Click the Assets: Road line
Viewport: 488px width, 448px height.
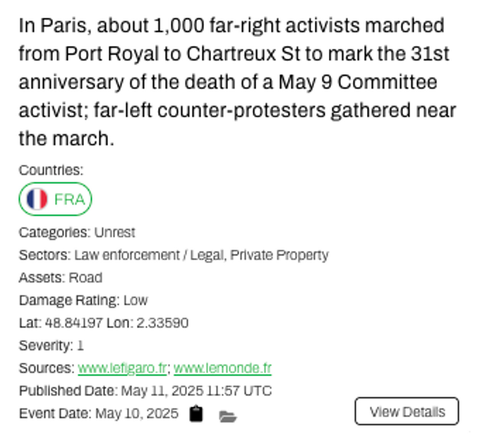pos(60,277)
